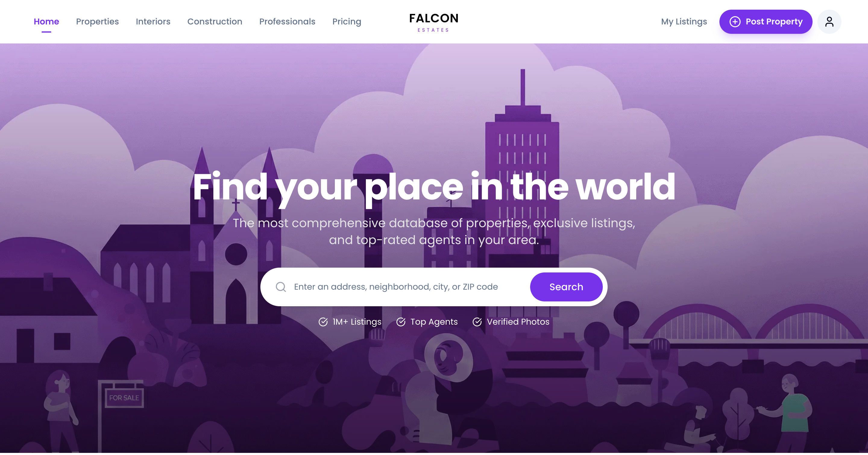Click the user profile icon

pos(829,22)
